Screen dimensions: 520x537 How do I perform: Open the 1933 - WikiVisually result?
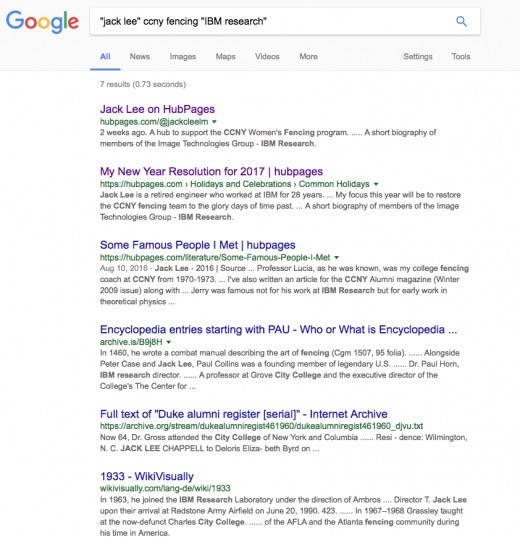pyautogui.click(x=147, y=476)
